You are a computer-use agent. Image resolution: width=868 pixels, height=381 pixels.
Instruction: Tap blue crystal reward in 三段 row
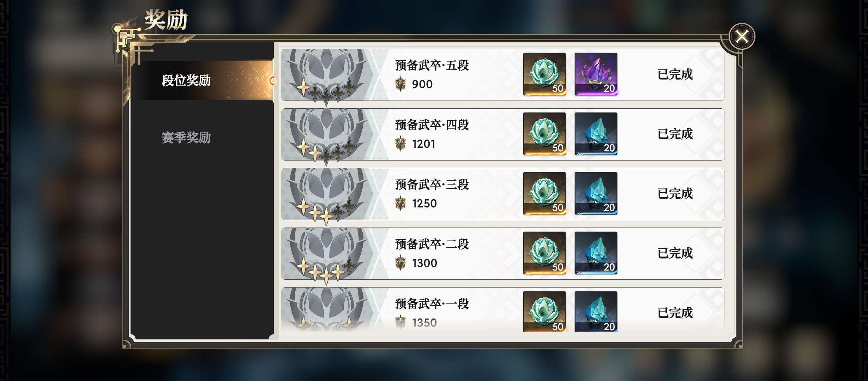pos(596,193)
